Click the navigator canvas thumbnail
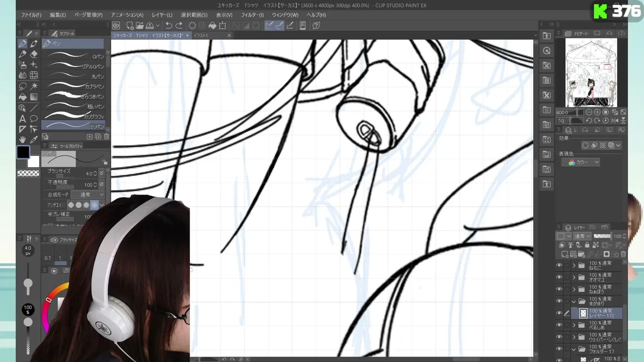 click(x=591, y=73)
